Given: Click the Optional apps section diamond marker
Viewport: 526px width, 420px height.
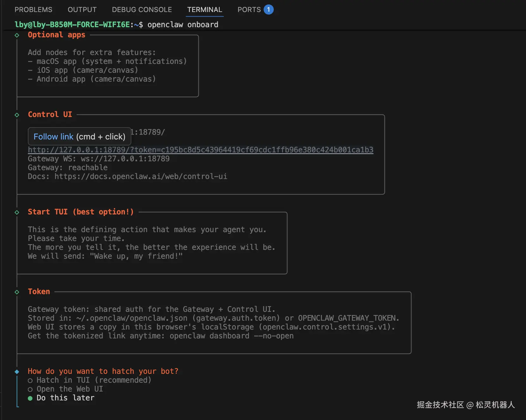Looking at the screenshot, I should coord(17,35).
